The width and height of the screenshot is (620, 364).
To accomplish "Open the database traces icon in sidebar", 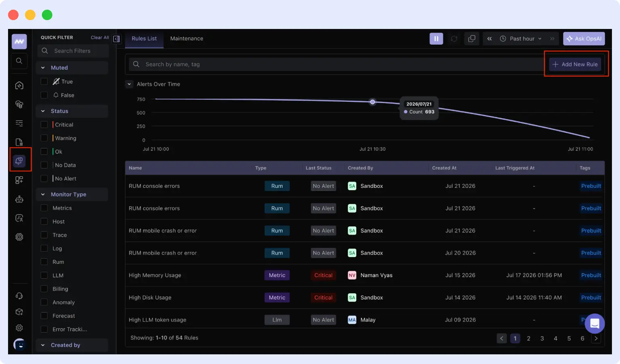I will pos(19,104).
